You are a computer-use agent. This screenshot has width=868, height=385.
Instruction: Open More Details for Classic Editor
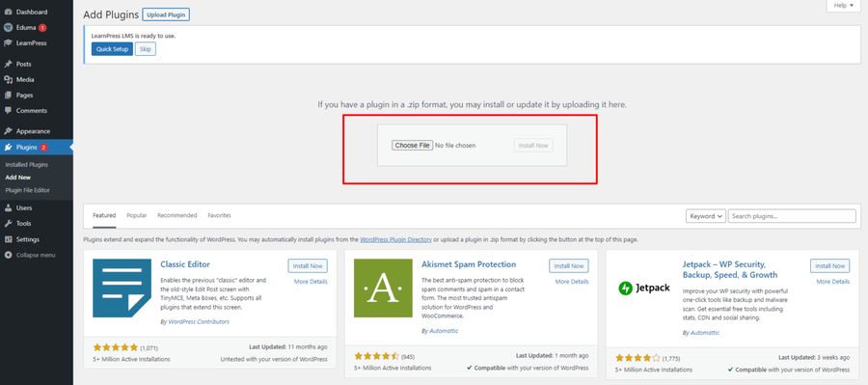point(311,282)
